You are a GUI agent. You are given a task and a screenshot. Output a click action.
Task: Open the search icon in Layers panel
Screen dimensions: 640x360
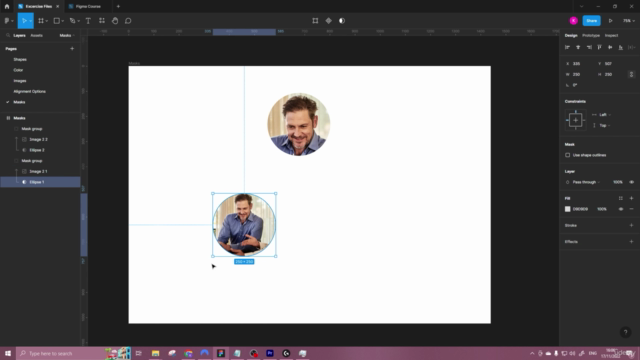(8, 36)
